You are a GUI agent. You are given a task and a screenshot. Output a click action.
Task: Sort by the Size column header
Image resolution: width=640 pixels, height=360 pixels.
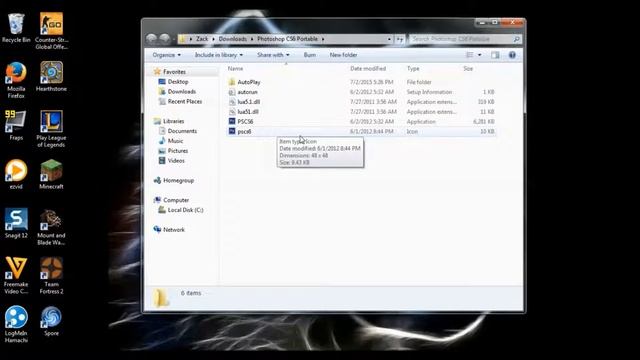[x=468, y=69]
